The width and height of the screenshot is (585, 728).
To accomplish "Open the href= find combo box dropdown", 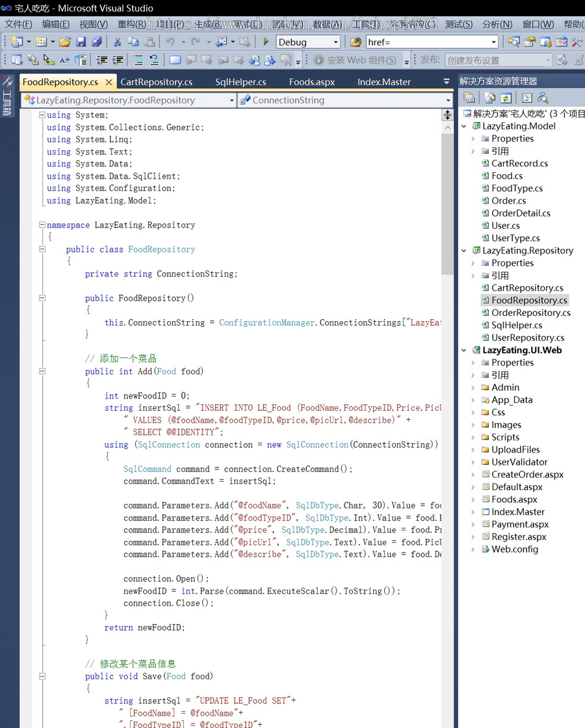I will [493, 42].
